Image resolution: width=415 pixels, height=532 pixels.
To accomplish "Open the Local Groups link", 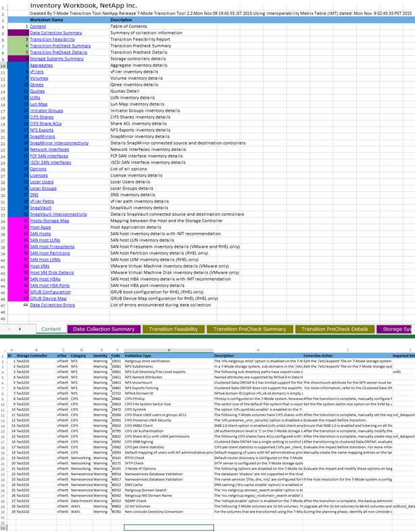I will pyautogui.click(x=43, y=188).
